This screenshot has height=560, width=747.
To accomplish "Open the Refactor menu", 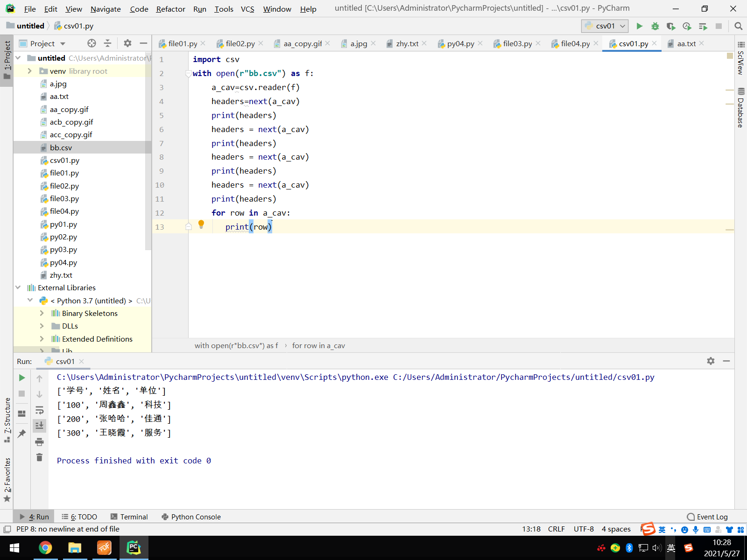I will pyautogui.click(x=170, y=9).
